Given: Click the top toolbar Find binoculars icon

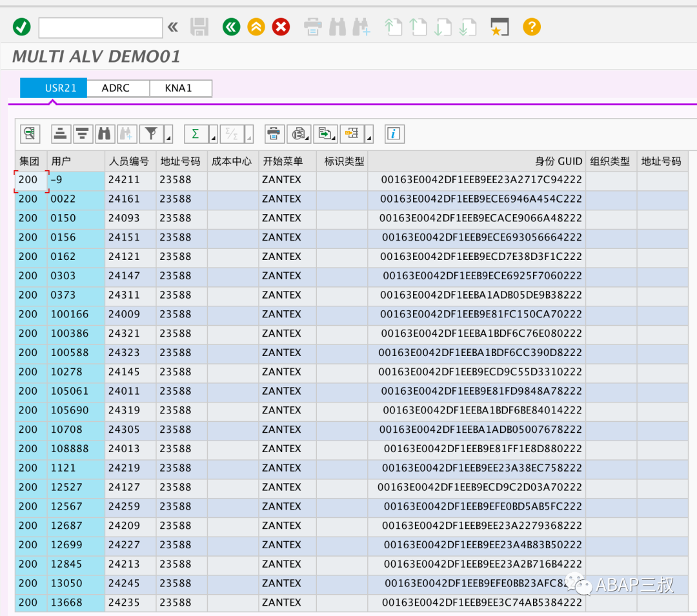Looking at the screenshot, I should (338, 27).
